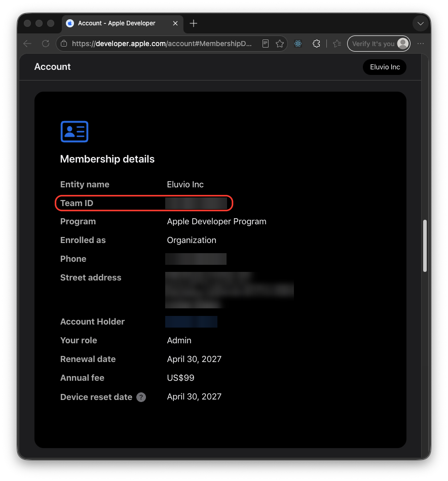The width and height of the screenshot is (448, 481).
Task: Click the Phone label
Action: pos(73,259)
